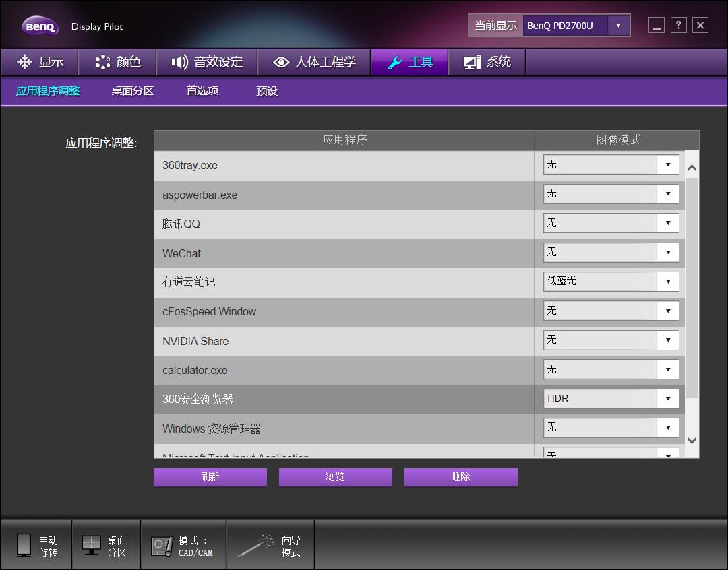Launch the wizard mode wand icon

[x=255, y=545]
